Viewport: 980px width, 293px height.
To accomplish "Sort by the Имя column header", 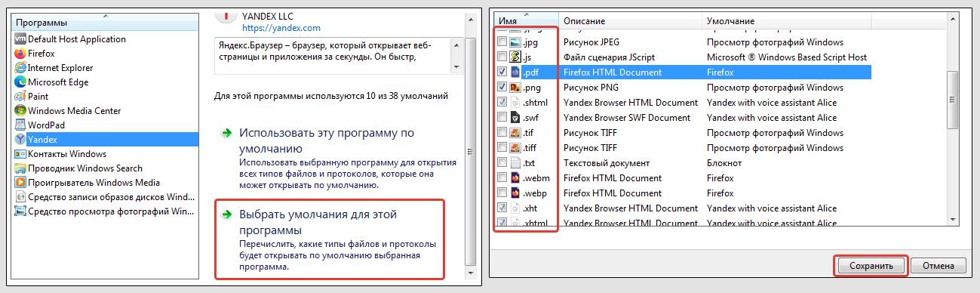I will [526, 20].
